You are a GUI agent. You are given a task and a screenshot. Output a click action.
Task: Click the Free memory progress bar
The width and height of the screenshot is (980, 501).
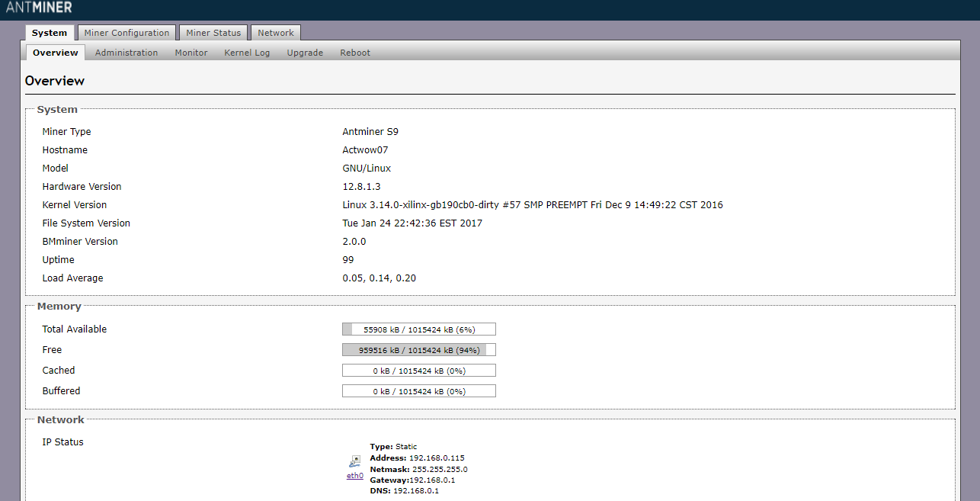tap(419, 350)
